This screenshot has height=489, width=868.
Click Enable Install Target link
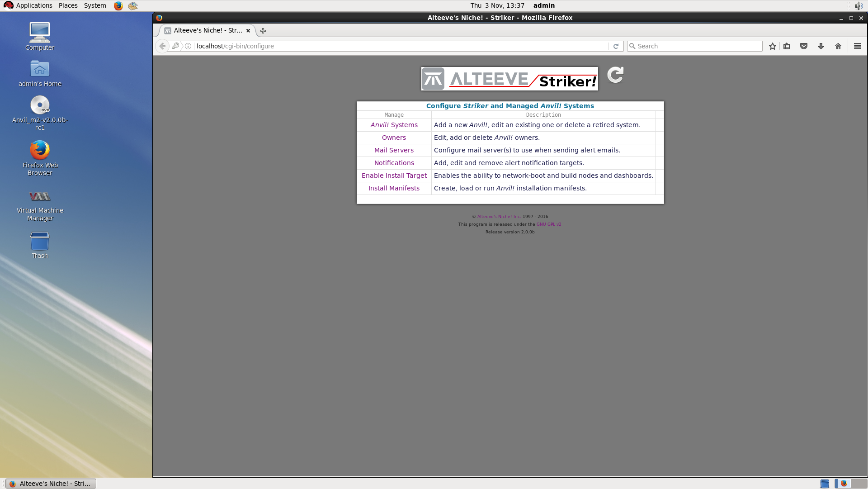[x=394, y=176]
